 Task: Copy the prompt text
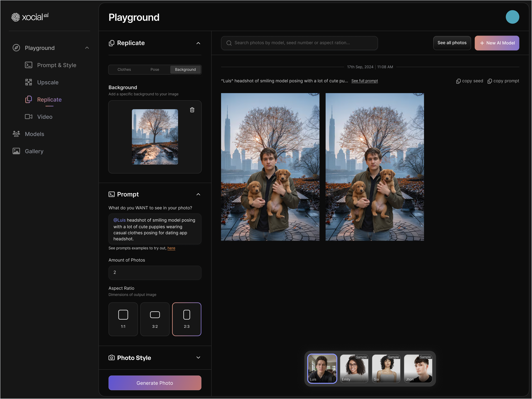coord(503,81)
